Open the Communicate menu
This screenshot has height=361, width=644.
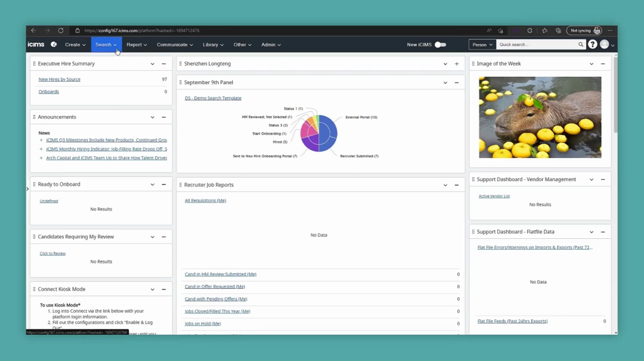175,44
